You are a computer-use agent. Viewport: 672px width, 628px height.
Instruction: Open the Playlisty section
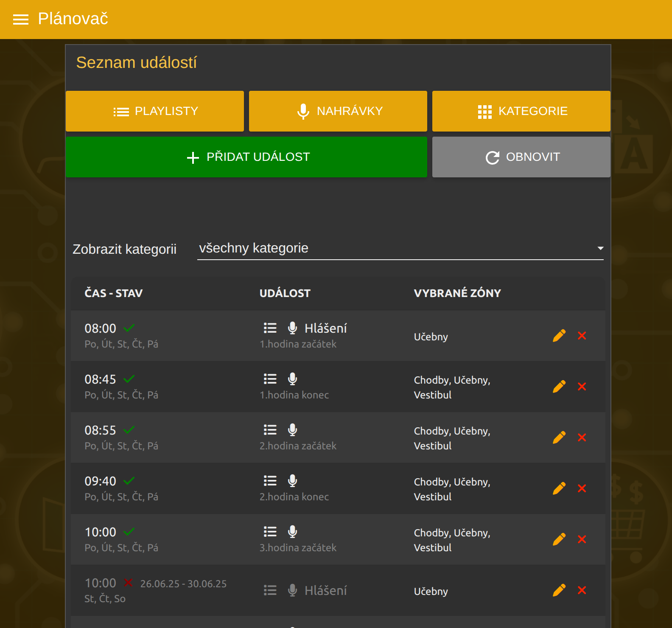pos(155,111)
